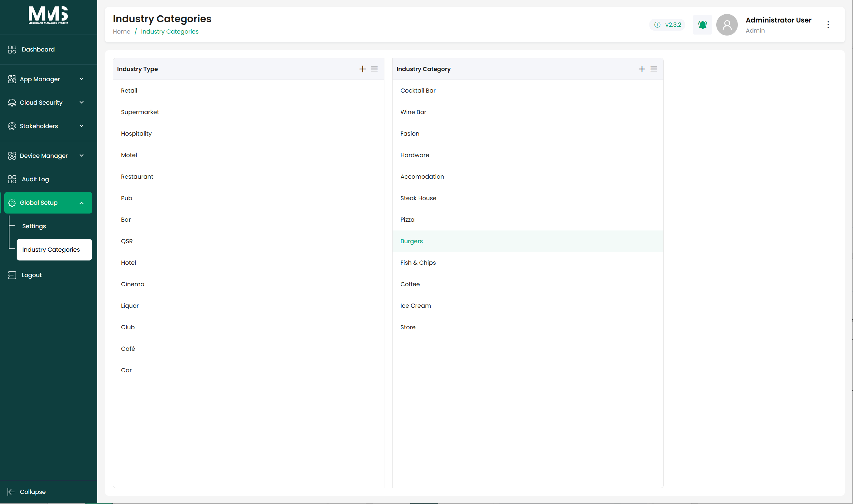Expand the Device Manager chevron
853x504 pixels.
click(x=82, y=156)
